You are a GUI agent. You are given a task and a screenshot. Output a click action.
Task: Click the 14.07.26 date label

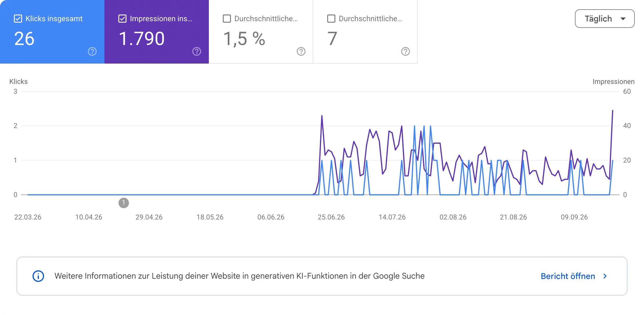pyautogui.click(x=392, y=217)
